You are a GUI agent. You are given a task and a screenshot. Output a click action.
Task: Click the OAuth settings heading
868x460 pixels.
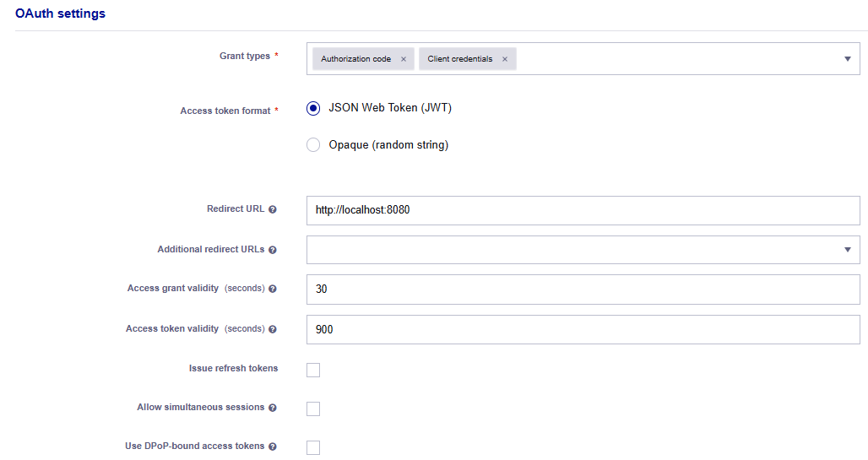(60, 14)
